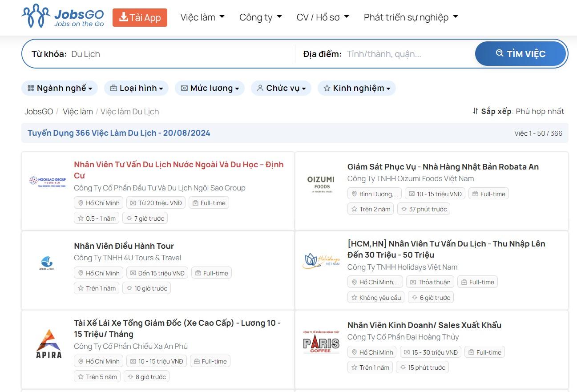
Task: Click the 6 giờ trước time tag
Action: click(431, 298)
